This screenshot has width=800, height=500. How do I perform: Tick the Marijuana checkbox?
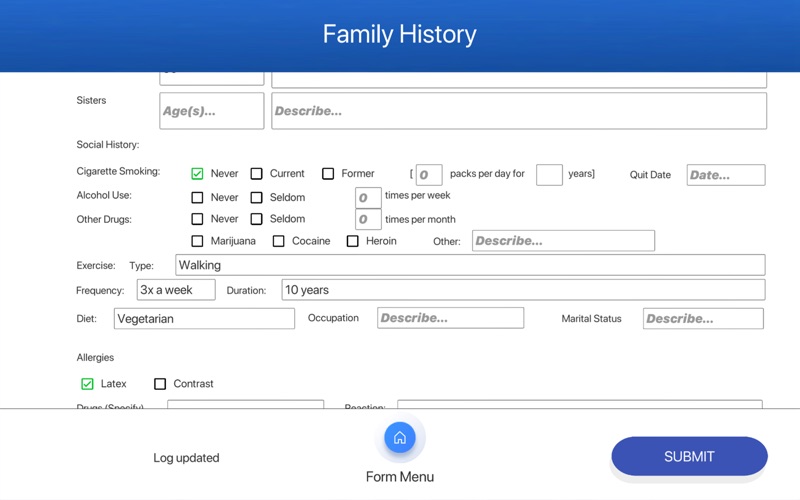click(197, 241)
